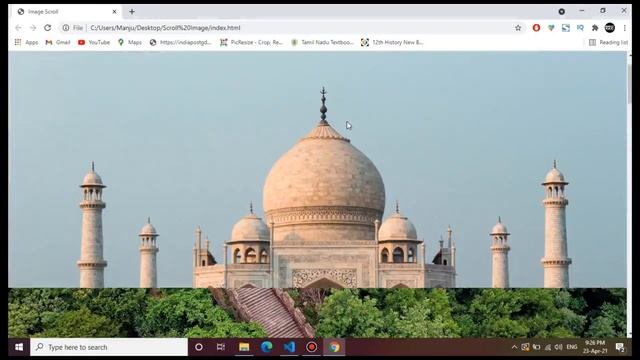Open the red Opera-style extension icon
640x360 pixels.
[x=536, y=28]
